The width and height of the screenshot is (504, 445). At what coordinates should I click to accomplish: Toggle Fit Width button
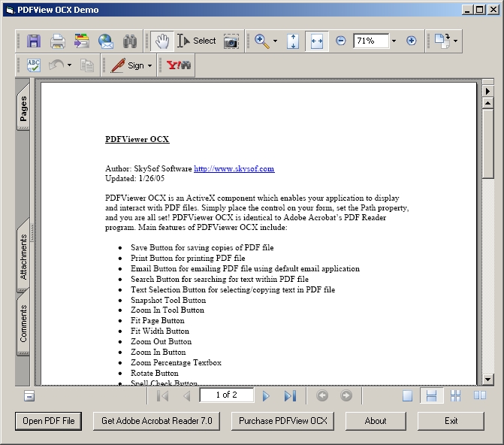click(317, 41)
